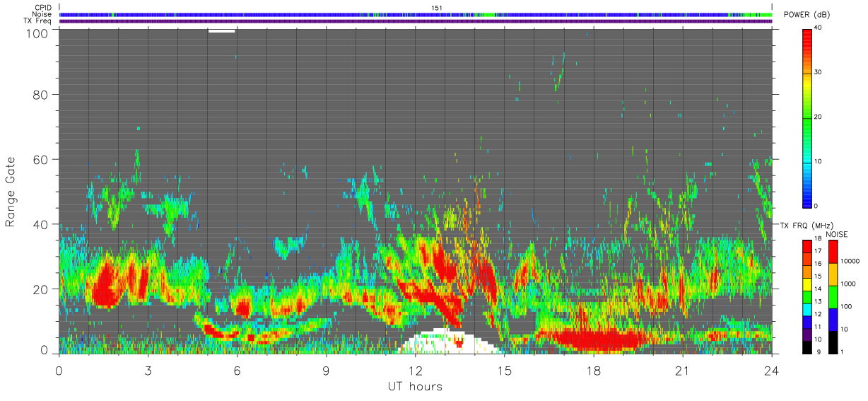Click the 30 tick on POWER colorbar
The image size is (868, 401).
point(817,73)
